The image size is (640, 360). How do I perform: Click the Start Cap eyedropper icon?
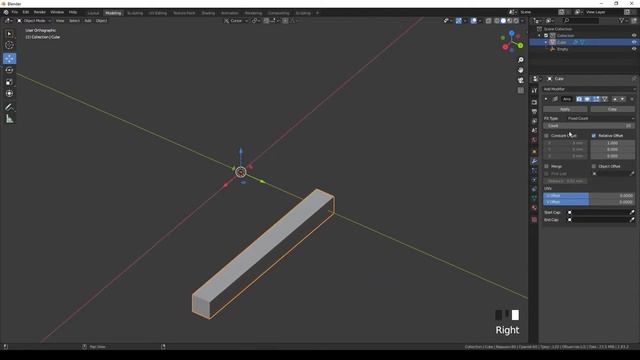tap(632, 212)
